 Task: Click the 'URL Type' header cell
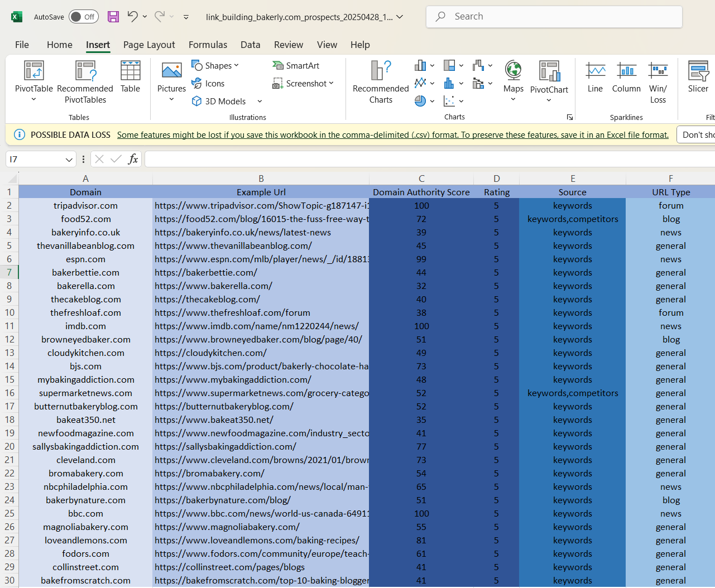click(x=671, y=192)
